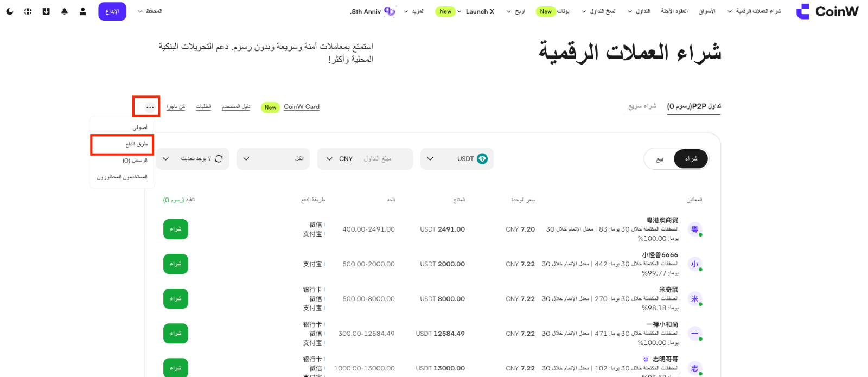Click شراء button for 粤港澳商贸 row
Image resolution: width=868 pixels, height=377 pixels.
(x=176, y=229)
